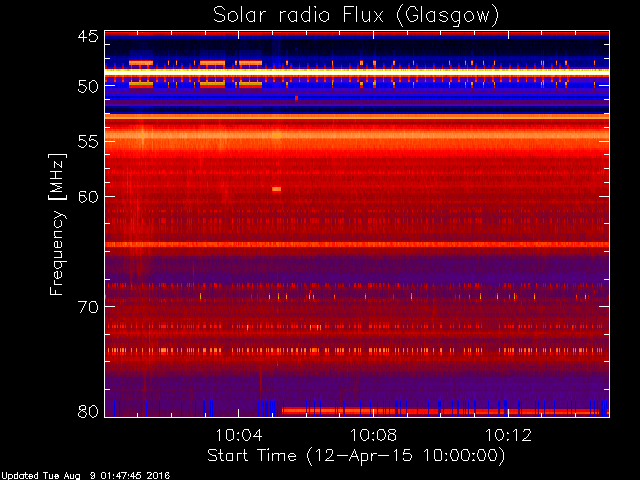Click the "Frequency [MHz]" y-axis label
The image size is (640, 480).
pos(57,224)
